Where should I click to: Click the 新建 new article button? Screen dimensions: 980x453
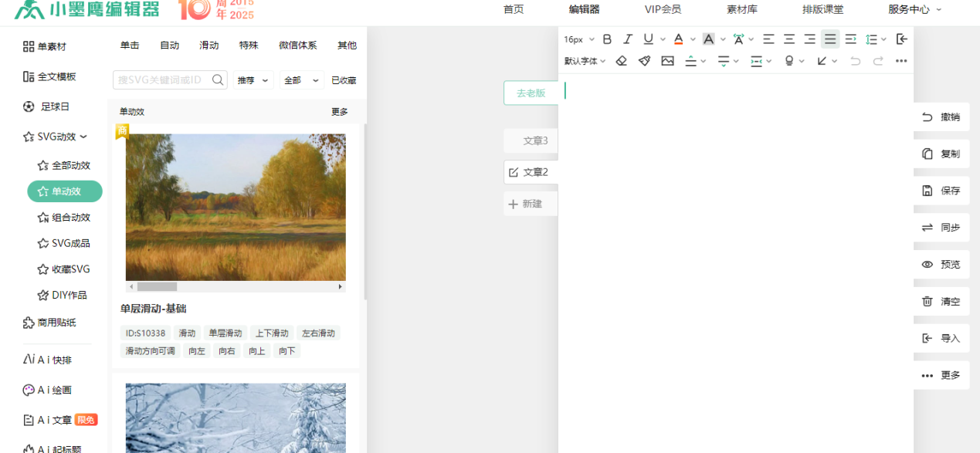[526, 205]
